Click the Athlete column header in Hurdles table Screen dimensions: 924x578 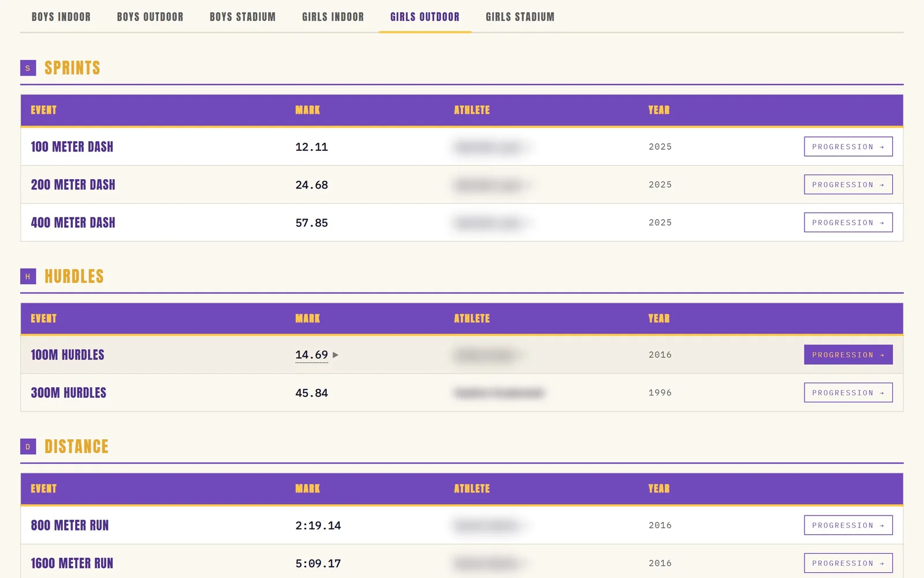(x=472, y=318)
